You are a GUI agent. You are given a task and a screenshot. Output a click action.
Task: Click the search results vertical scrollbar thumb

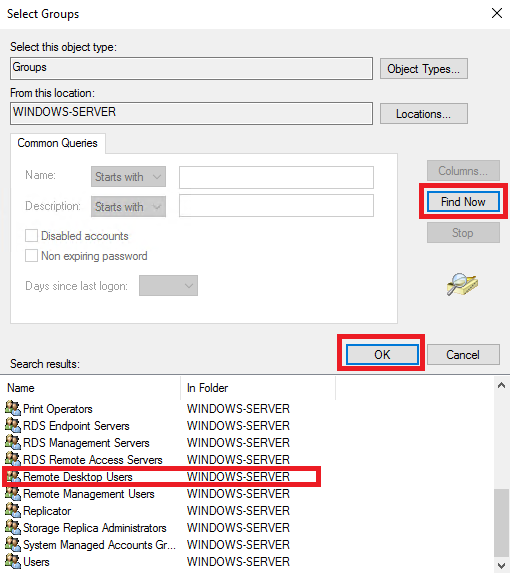click(x=501, y=523)
